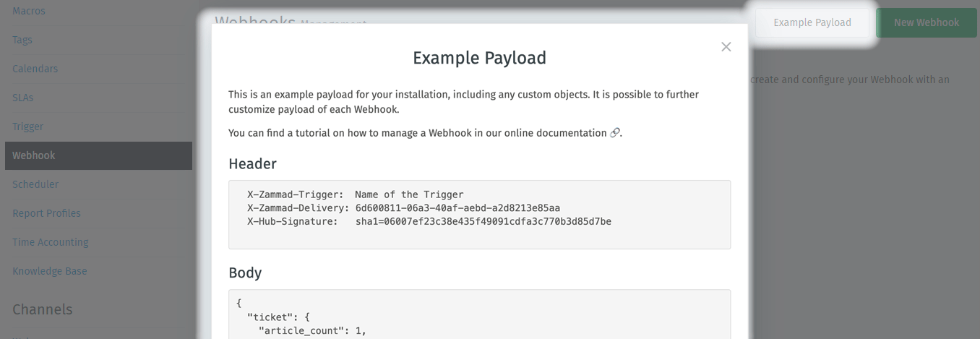
Task: Navigate to Scheduler
Action: tap(35, 184)
